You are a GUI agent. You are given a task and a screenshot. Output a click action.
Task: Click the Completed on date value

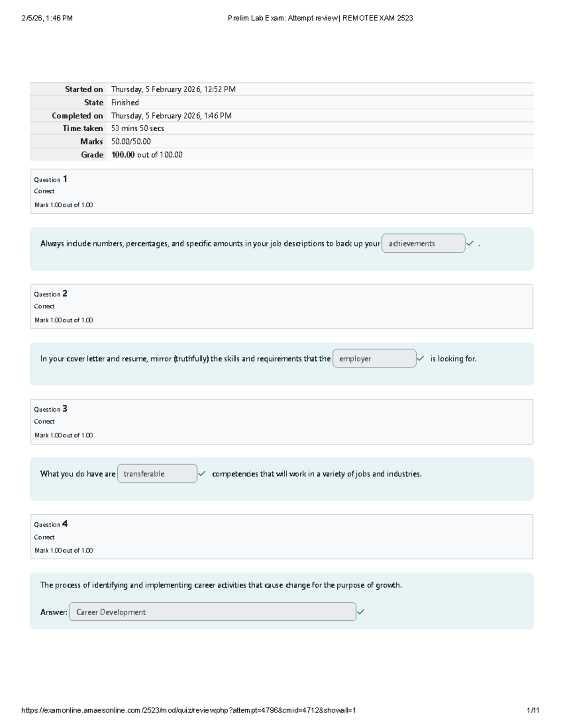click(x=171, y=115)
